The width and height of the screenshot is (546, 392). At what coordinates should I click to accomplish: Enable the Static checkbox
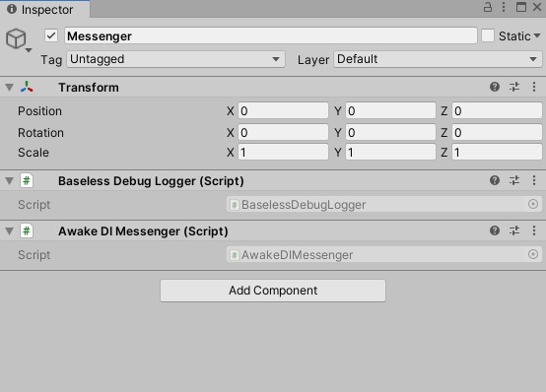coord(488,35)
